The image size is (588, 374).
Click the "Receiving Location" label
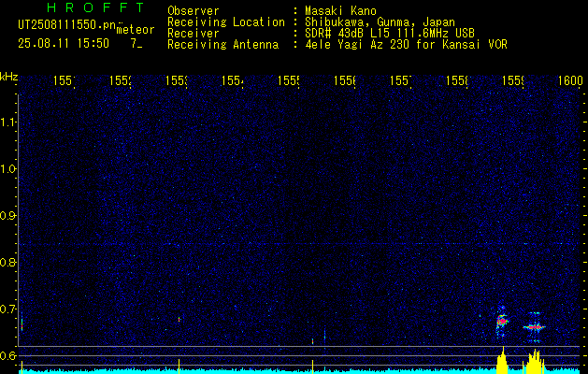pyautogui.click(x=226, y=22)
